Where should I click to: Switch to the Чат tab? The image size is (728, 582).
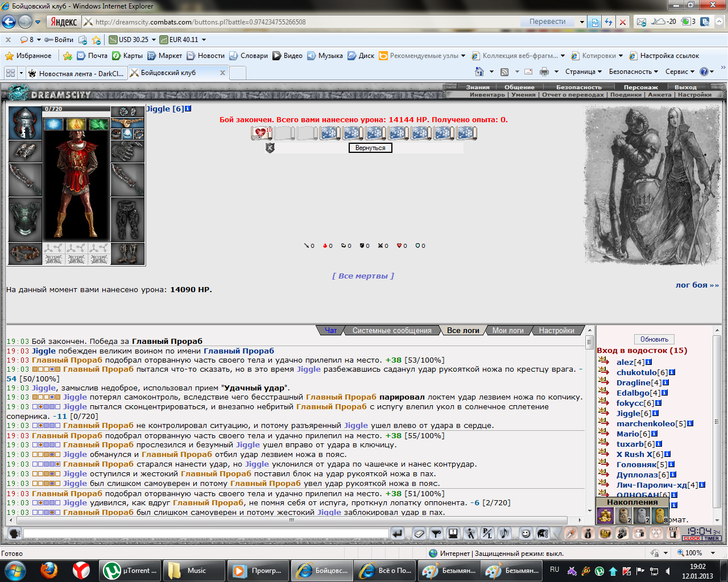330,330
